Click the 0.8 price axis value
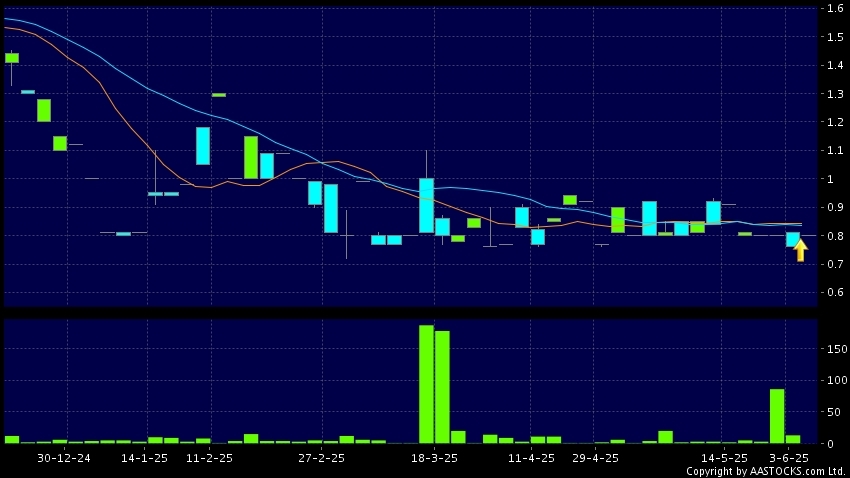 pyautogui.click(x=835, y=236)
